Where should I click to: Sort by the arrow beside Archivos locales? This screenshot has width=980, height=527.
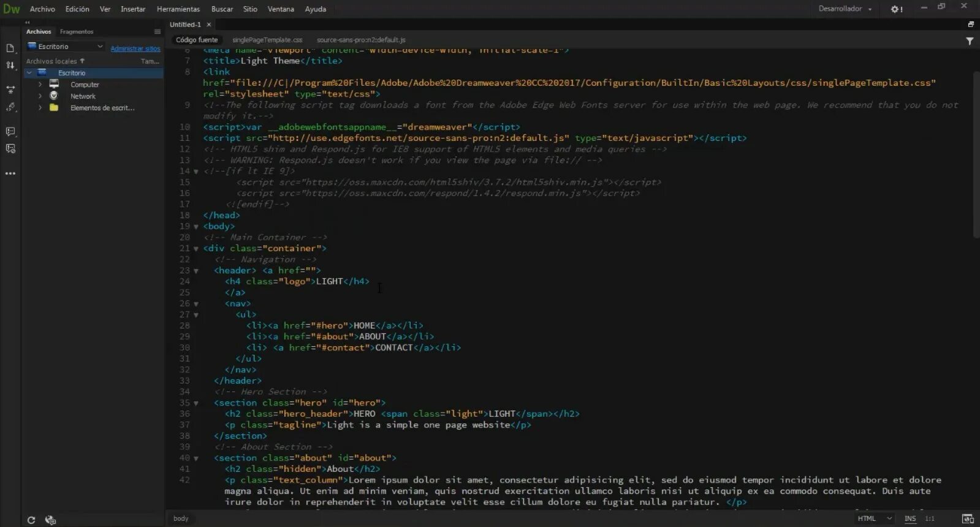pyautogui.click(x=82, y=61)
